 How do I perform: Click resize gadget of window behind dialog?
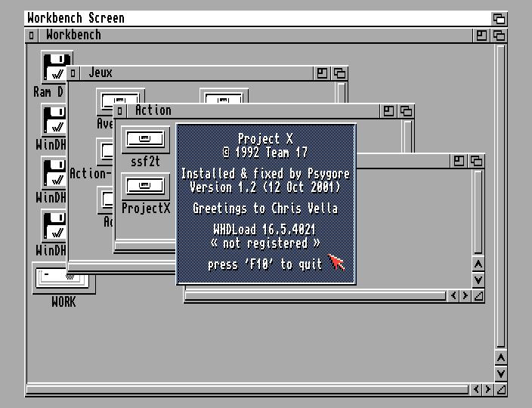pos(478,295)
